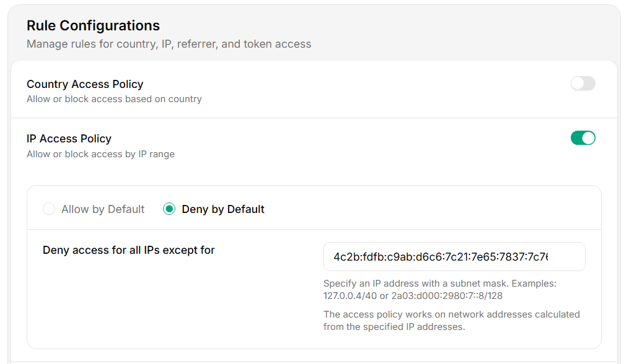Switch off access control by IP range
Screen dimensions: 629x364
[x=583, y=137]
